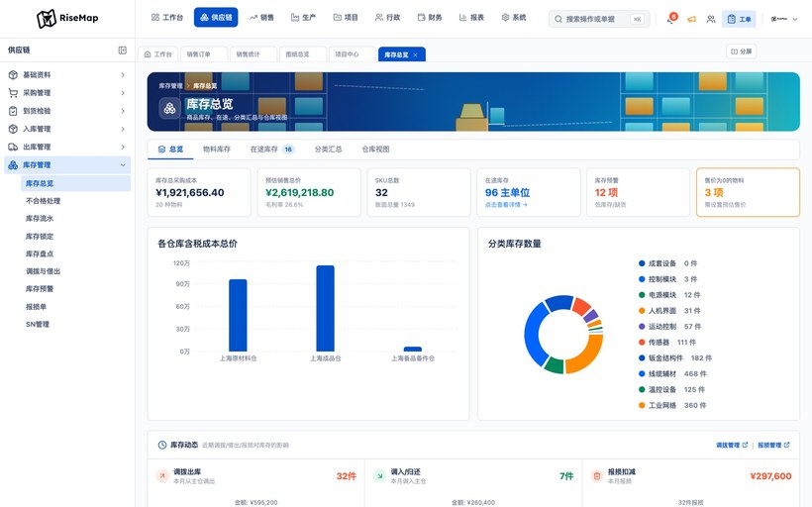This screenshot has height=507, width=812.
Task: Open the 报损管理 link
Action: click(x=773, y=445)
